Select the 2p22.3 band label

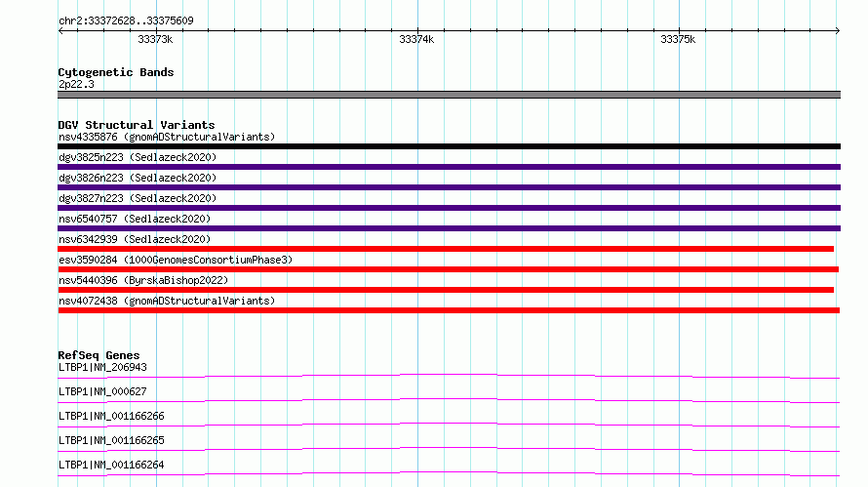coord(76,84)
